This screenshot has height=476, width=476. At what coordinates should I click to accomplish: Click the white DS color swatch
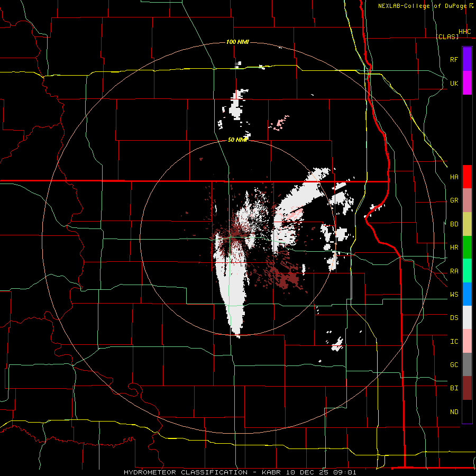(x=467, y=317)
